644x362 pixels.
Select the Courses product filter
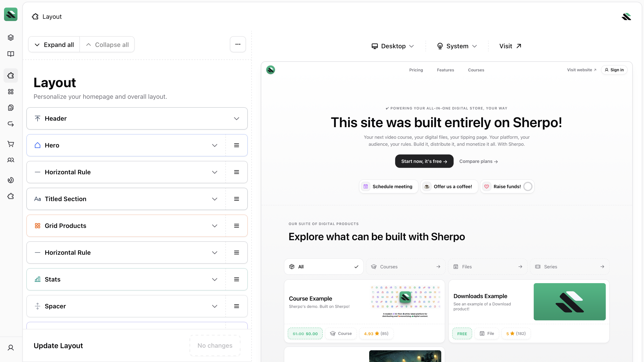click(405, 267)
